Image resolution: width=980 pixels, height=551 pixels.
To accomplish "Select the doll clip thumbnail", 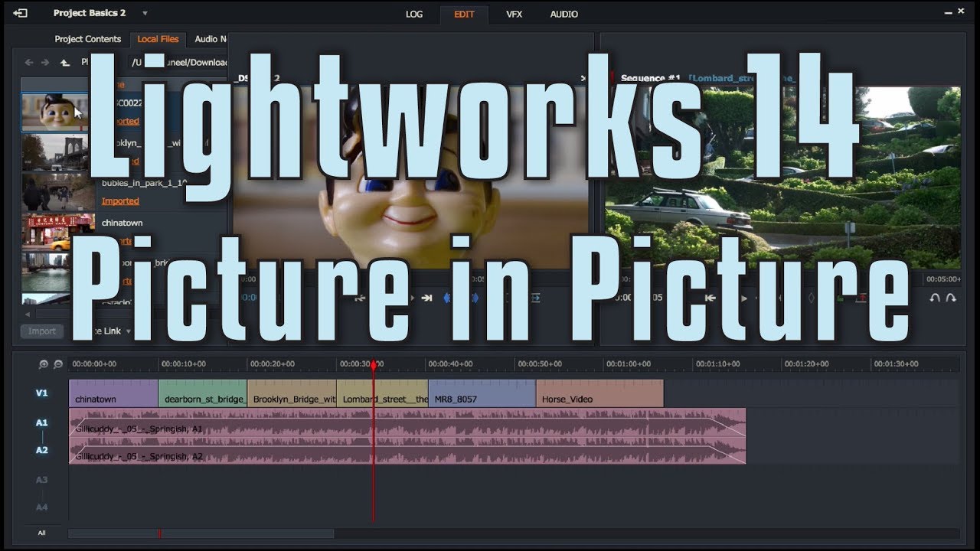I will (55, 112).
